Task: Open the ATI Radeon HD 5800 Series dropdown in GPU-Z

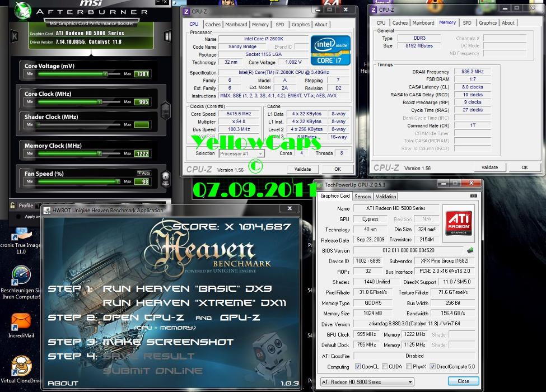Action: pyautogui.click(x=367, y=382)
